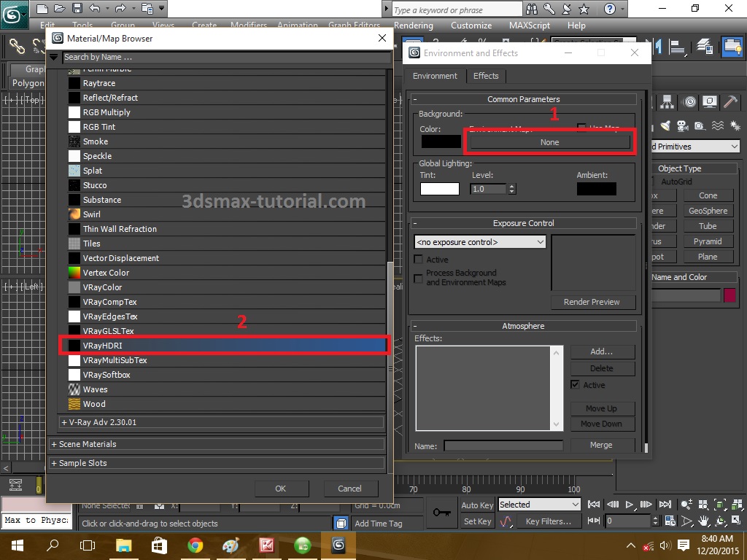Select the Space Warps waves icon

pyautogui.click(x=718, y=125)
